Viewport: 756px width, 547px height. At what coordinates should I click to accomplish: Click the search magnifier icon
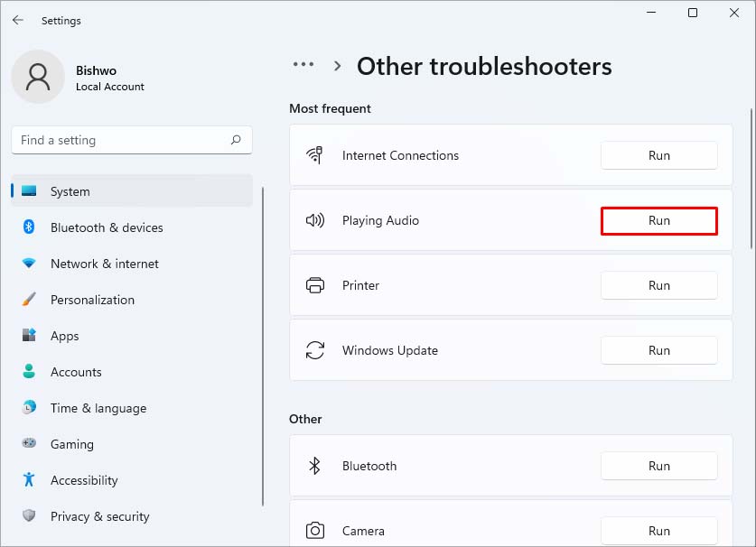pyautogui.click(x=235, y=140)
